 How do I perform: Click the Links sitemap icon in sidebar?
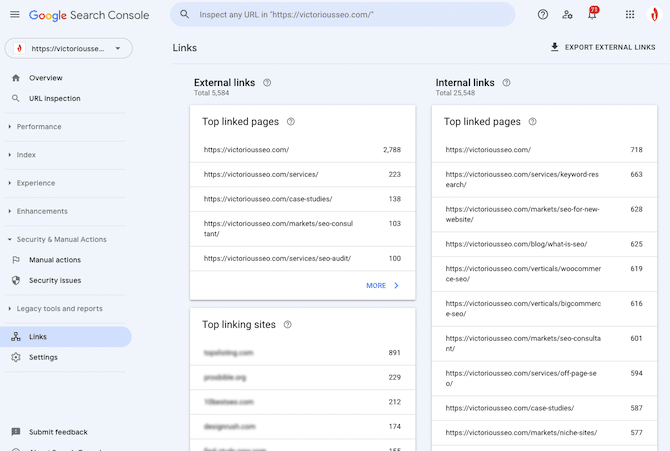[16, 336]
